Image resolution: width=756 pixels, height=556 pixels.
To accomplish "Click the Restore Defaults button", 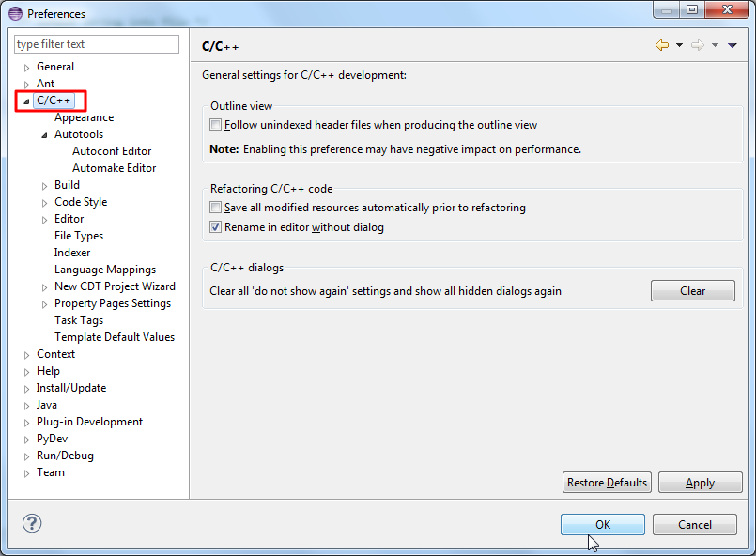I will coord(607,483).
